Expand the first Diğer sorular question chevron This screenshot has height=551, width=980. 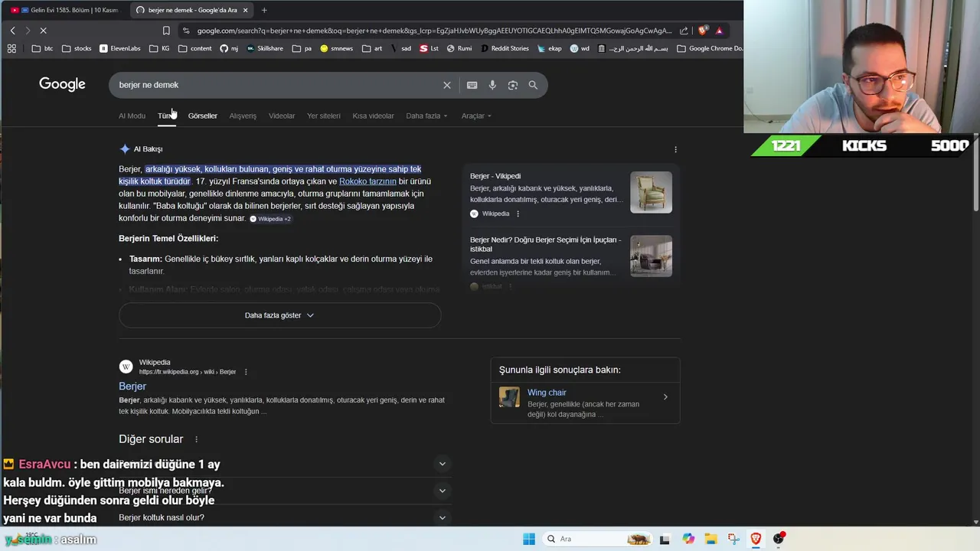click(442, 464)
